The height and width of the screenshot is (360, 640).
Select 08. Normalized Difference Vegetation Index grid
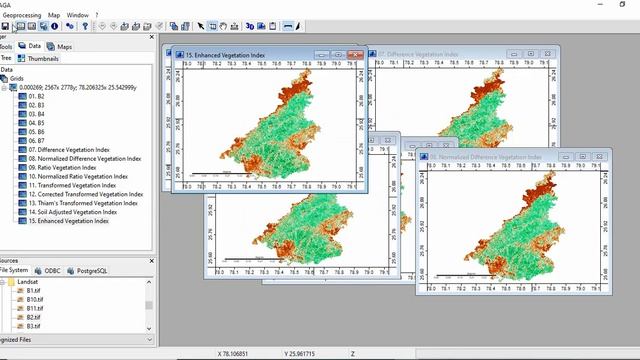(x=80, y=159)
